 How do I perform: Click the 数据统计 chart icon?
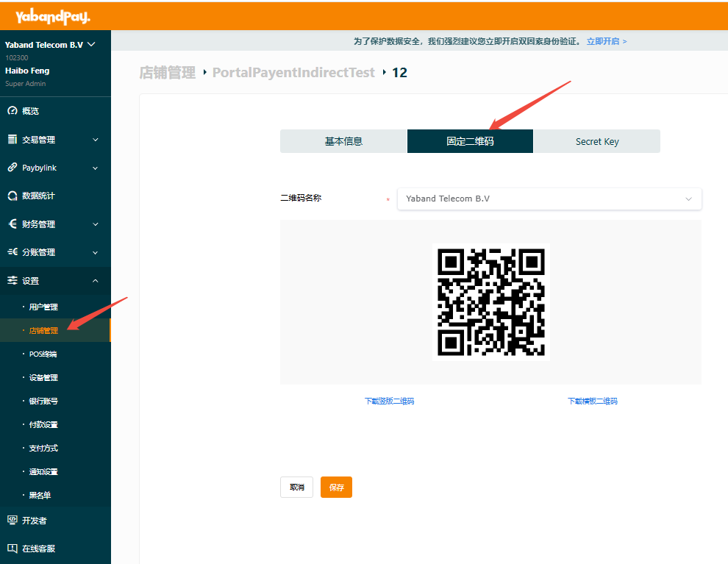click(13, 196)
